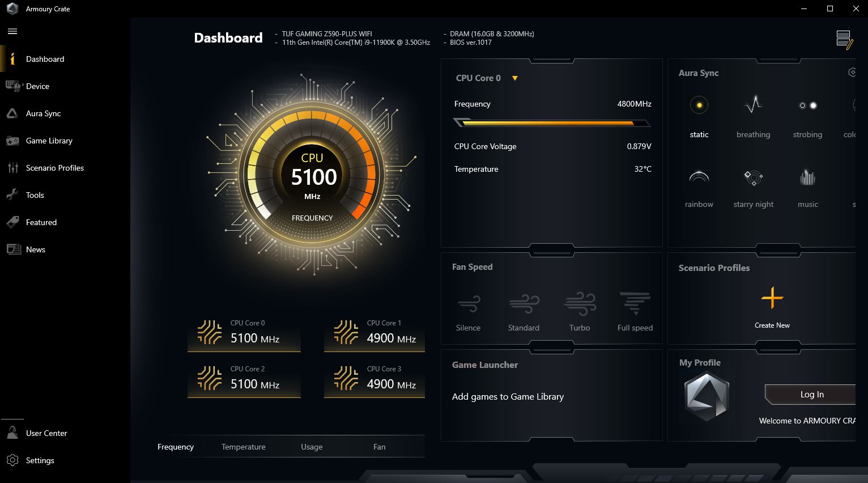Click the Welcome to ARMOURY CRATE text
Screen dimensions: 868x483
807,421
